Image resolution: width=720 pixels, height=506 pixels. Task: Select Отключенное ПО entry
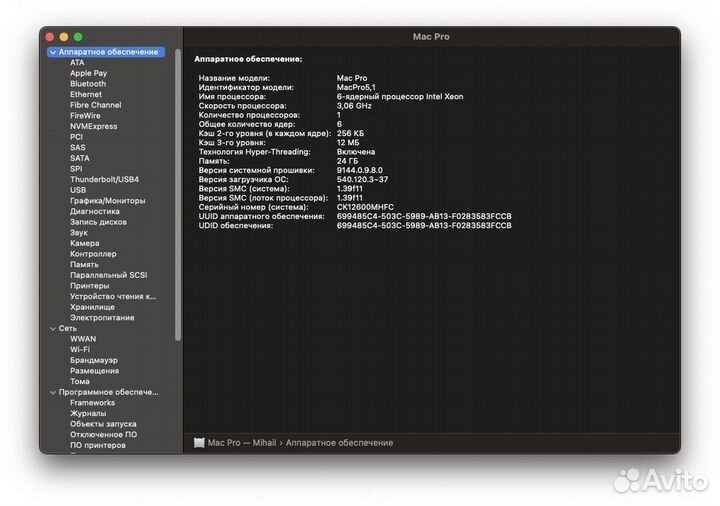103,435
